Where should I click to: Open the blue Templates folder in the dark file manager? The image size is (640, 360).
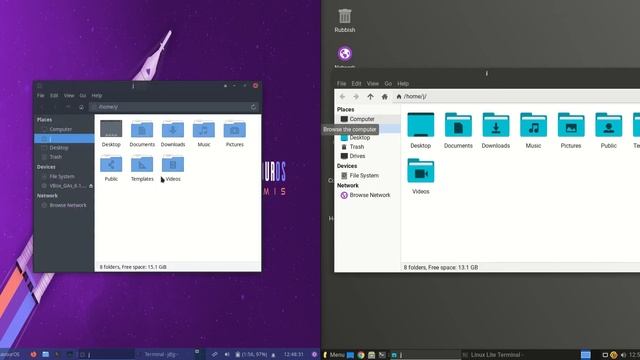pos(142,164)
